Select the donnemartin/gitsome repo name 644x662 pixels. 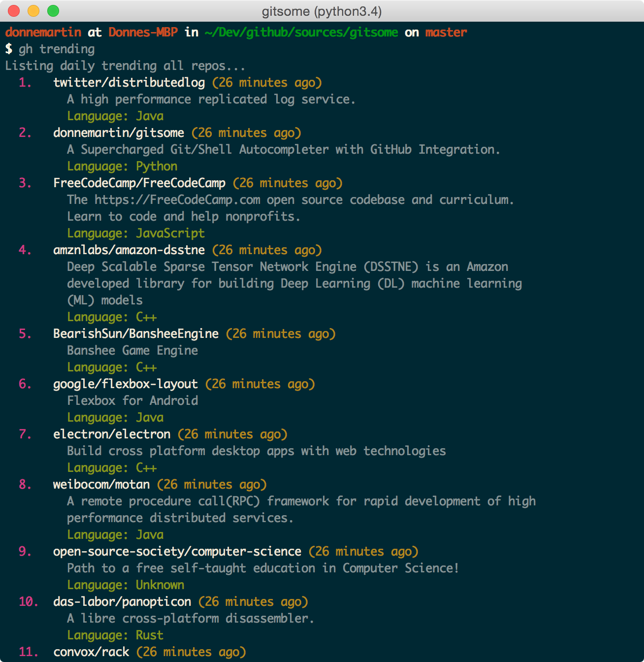(119, 133)
